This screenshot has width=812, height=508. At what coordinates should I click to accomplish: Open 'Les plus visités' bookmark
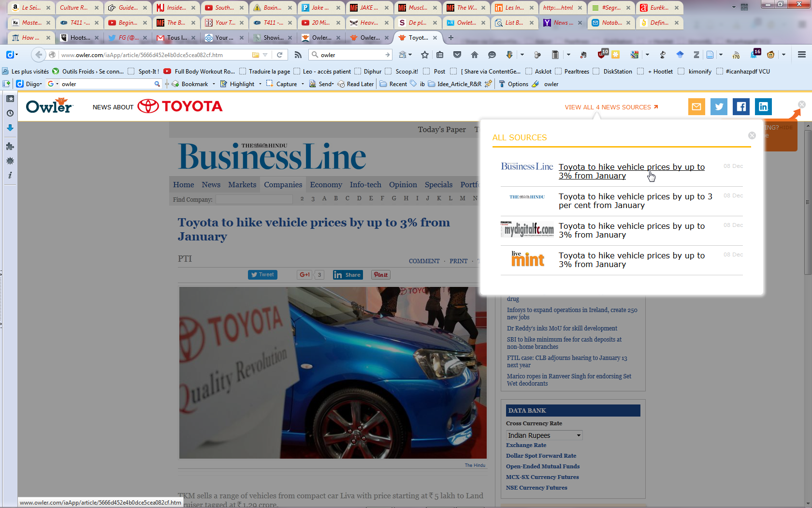tap(26, 71)
